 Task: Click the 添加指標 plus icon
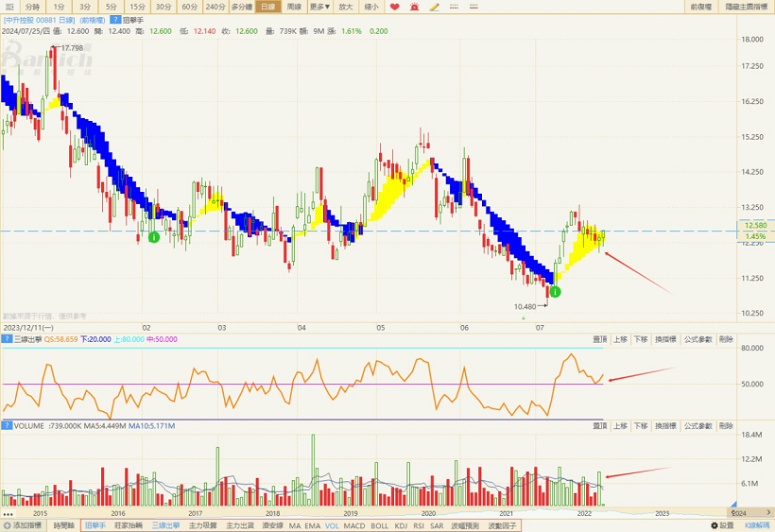[8, 525]
